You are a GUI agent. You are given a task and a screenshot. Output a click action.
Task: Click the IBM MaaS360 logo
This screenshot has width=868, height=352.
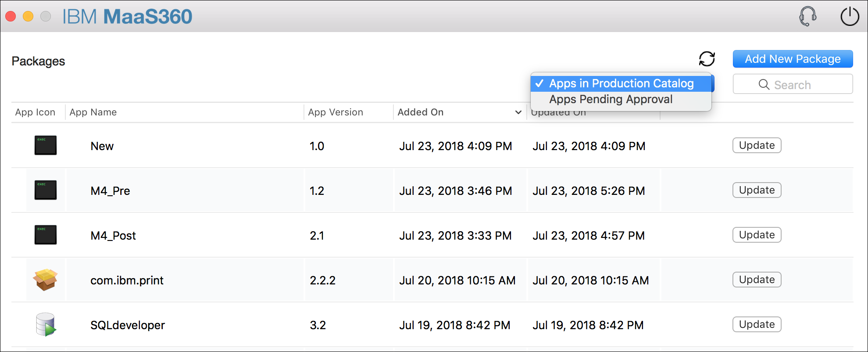pyautogui.click(x=127, y=17)
